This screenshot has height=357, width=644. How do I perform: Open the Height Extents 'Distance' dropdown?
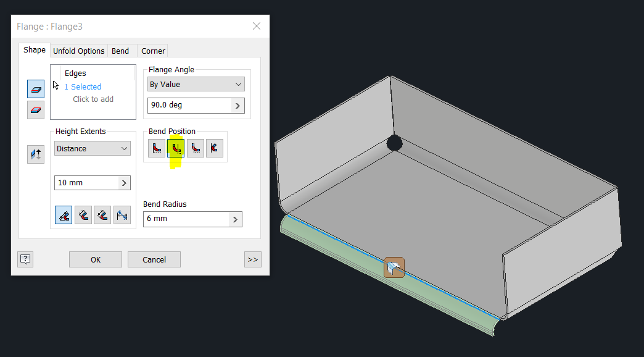92,148
